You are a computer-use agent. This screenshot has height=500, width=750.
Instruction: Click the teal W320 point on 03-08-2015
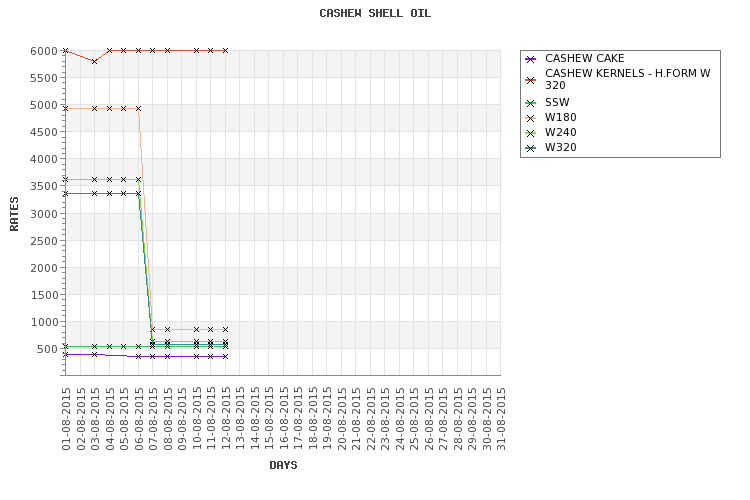(x=95, y=193)
